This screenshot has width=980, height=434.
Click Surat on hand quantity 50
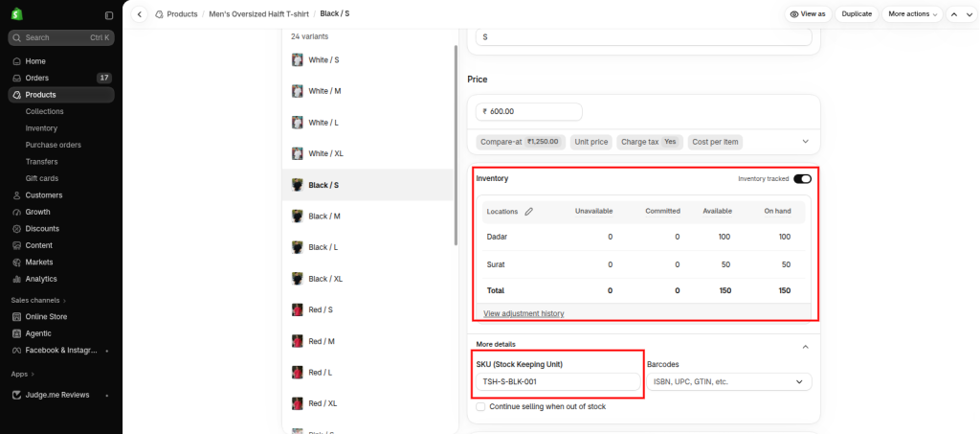pyautogui.click(x=787, y=265)
